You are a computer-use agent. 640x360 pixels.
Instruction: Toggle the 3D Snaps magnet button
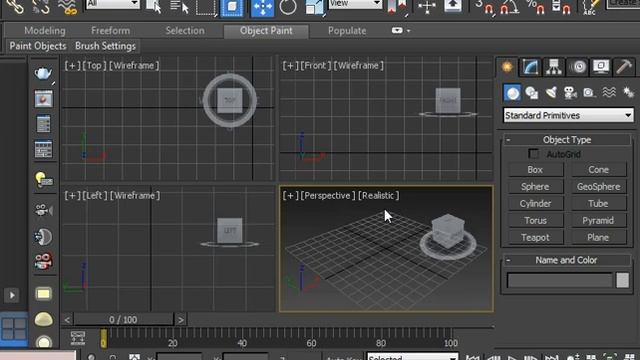[x=485, y=7]
